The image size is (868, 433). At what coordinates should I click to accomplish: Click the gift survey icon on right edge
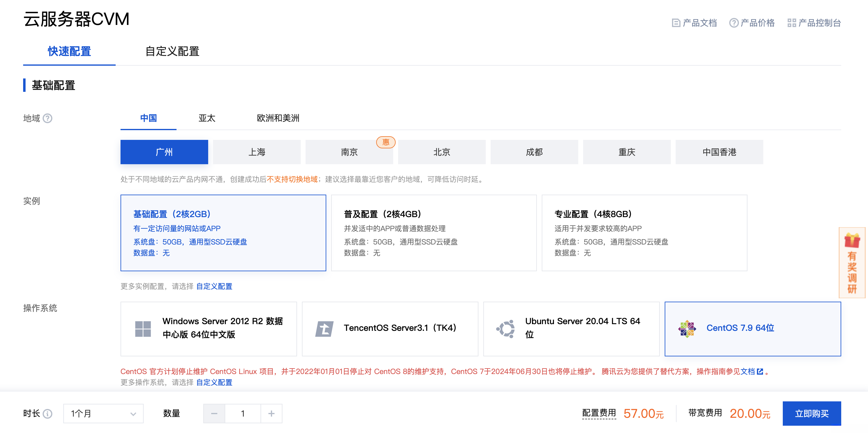coord(852,241)
